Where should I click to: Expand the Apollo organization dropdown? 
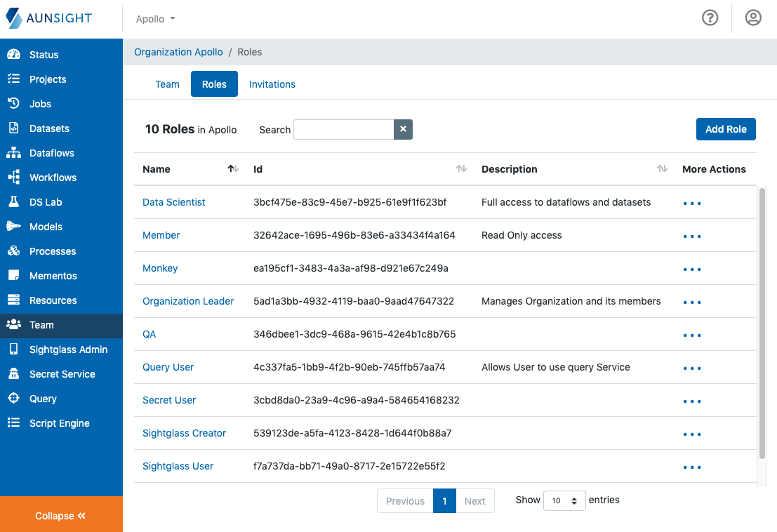click(156, 19)
